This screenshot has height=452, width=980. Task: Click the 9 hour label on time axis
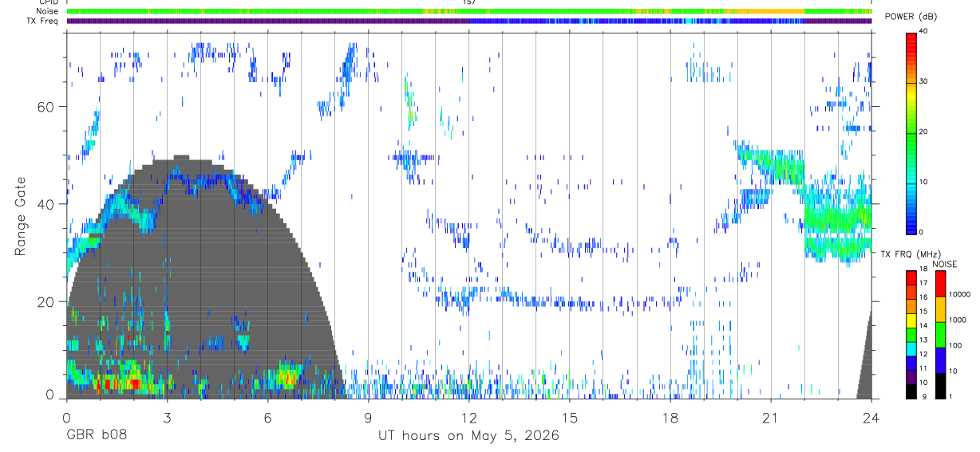coord(368,417)
